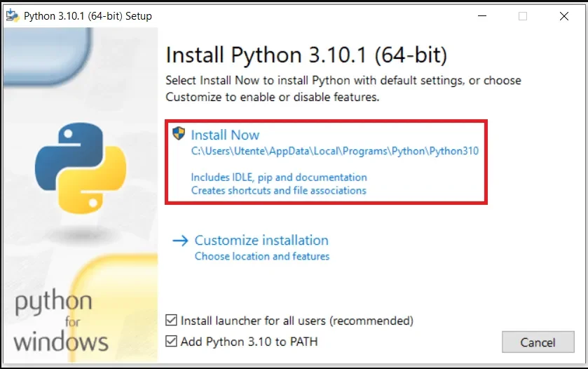This screenshot has height=369, width=588.
Task: Click 'Includes IDLE, pip and documentation' text
Action: click(x=279, y=177)
